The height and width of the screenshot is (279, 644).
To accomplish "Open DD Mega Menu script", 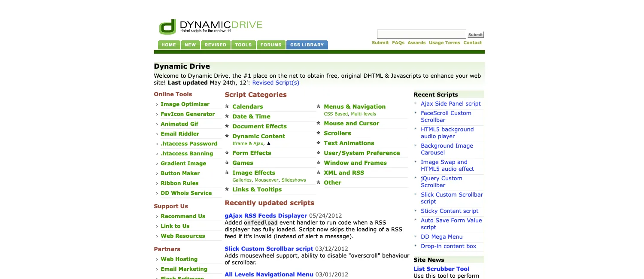I will [442, 237].
